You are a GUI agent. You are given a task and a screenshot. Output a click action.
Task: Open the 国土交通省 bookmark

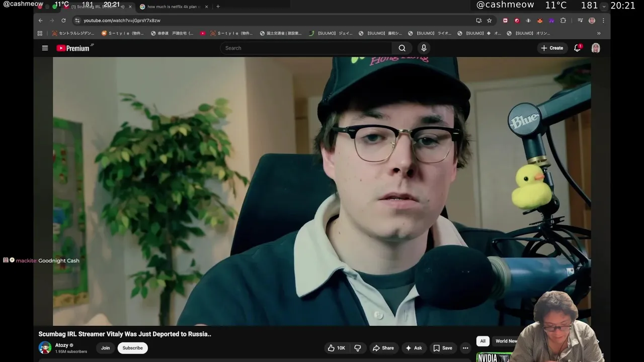(281, 33)
